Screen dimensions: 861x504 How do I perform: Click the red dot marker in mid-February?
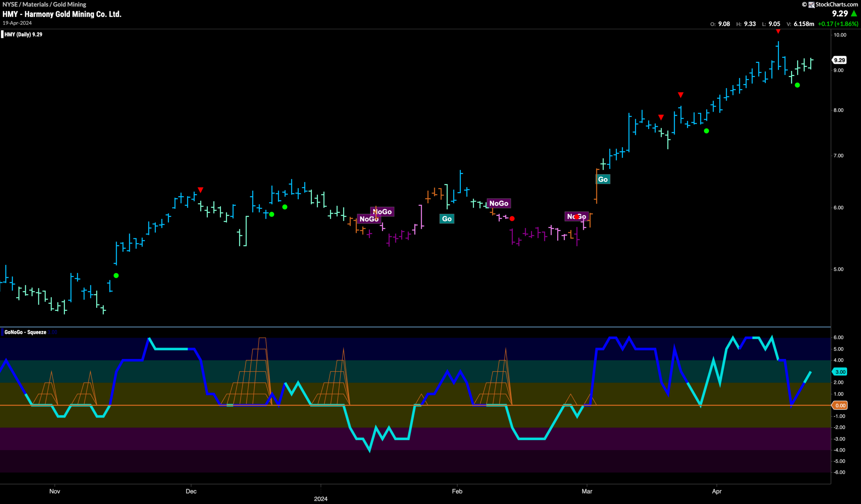[x=512, y=219]
